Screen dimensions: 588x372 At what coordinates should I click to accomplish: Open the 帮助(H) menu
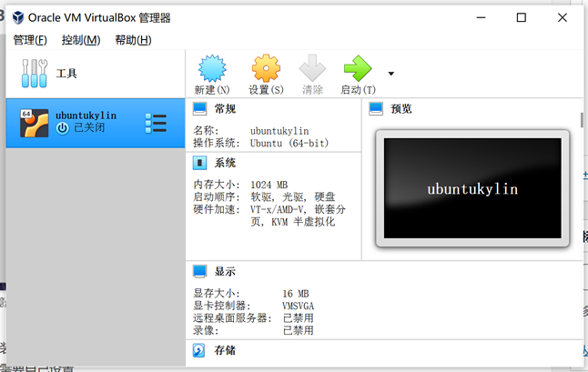pyautogui.click(x=133, y=40)
